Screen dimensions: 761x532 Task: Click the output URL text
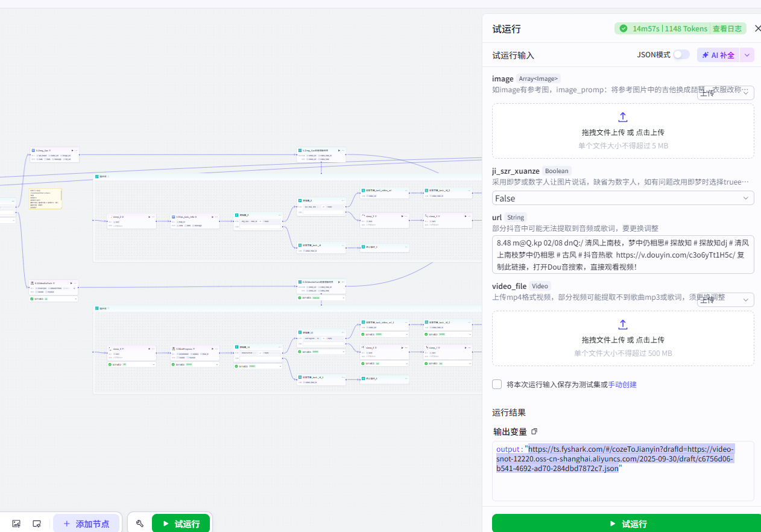point(615,458)
